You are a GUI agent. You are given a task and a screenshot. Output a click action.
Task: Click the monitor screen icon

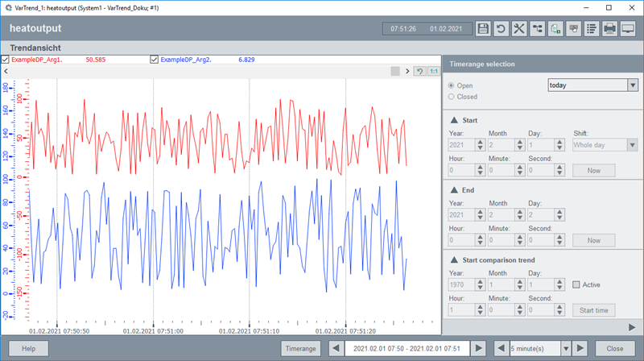(x=629, y=29)
